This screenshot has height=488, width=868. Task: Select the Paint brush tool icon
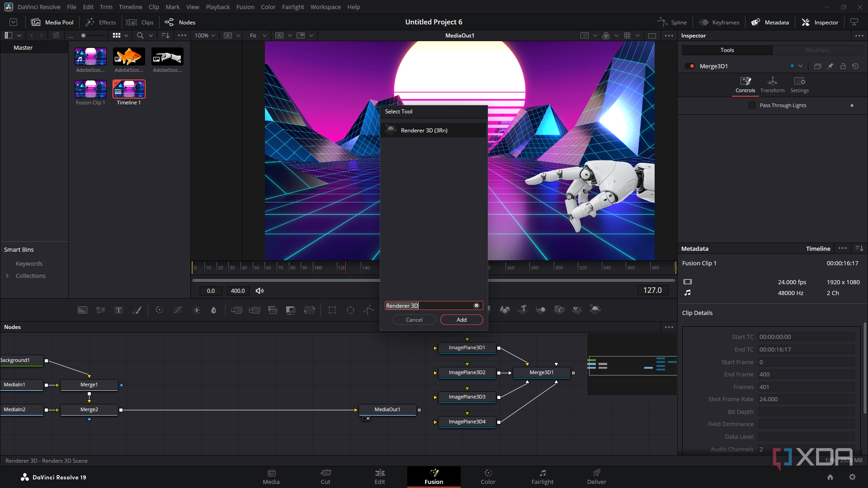click(137, 310)
